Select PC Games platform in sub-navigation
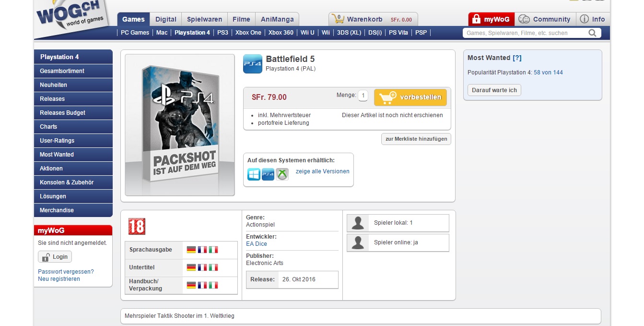The height and width of the screenshot is (326, 644). (135, 33)
